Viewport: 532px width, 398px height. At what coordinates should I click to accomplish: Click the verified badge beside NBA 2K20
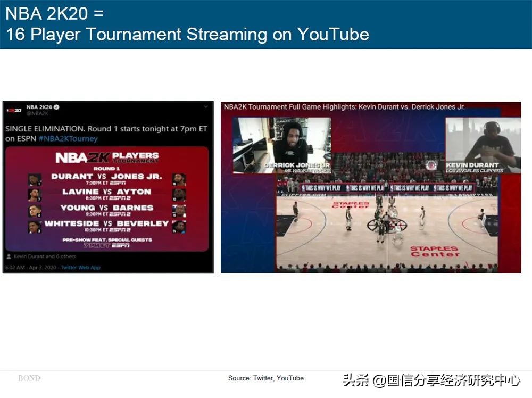pyautogui.click(x=57, y=107)
